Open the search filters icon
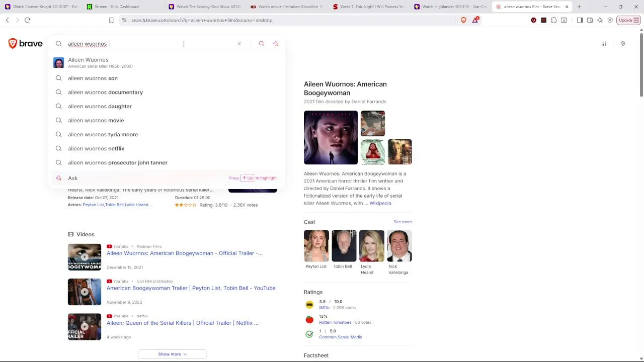 604,44
